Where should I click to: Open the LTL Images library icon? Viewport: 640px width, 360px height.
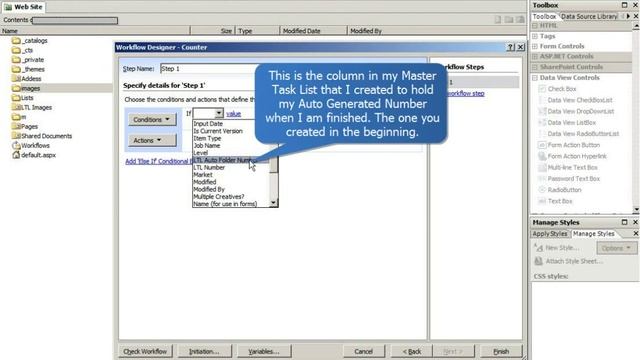pos(16,107)
